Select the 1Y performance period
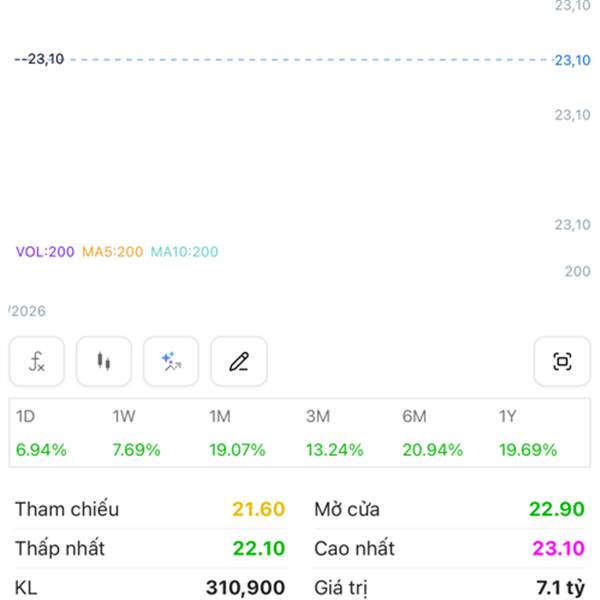Viewport: 600px width, 600px height. (x=528, y=433)
